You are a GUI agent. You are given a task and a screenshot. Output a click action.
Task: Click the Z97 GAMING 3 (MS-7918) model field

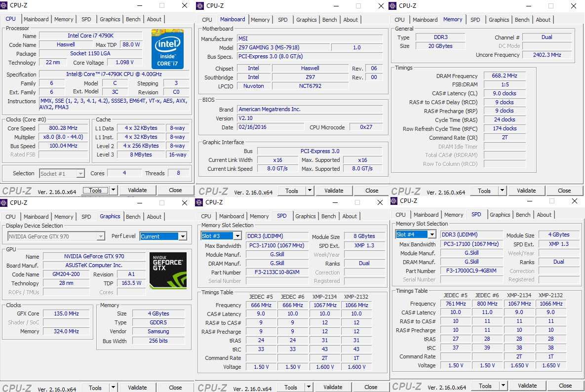(x=283, y=47)
